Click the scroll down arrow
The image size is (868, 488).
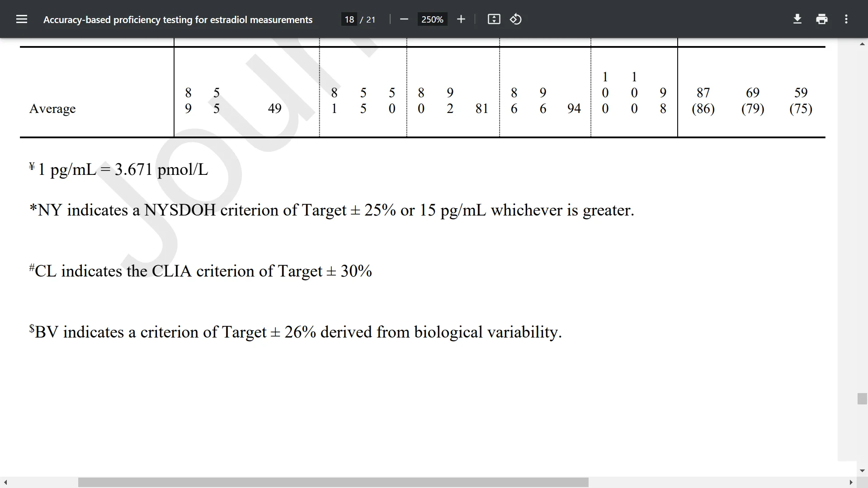pyautogui.click(x=862, y=471)
